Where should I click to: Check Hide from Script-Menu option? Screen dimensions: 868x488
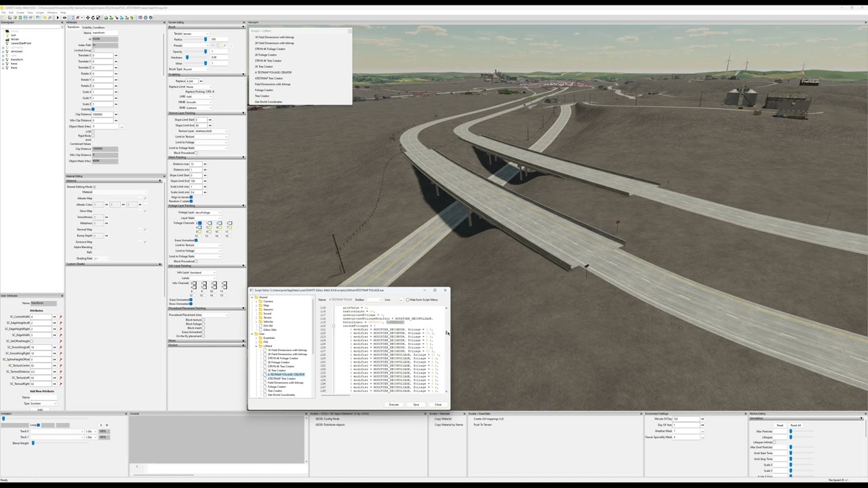tap(408, 300)
